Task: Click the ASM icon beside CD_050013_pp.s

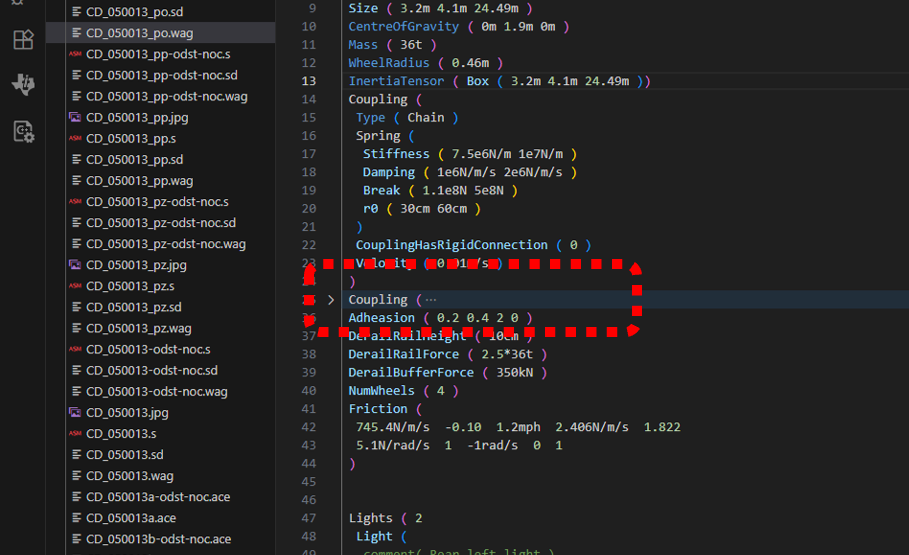Action: click(75, 139)
